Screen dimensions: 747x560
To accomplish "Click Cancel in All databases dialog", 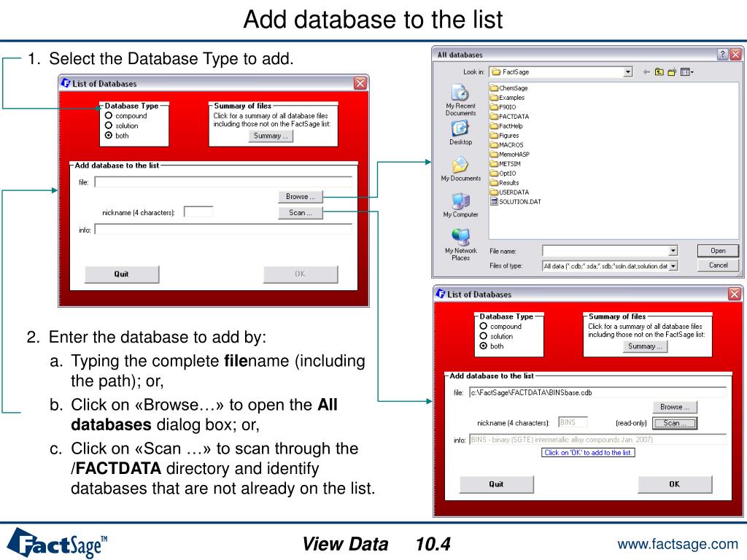I will 718,265.
